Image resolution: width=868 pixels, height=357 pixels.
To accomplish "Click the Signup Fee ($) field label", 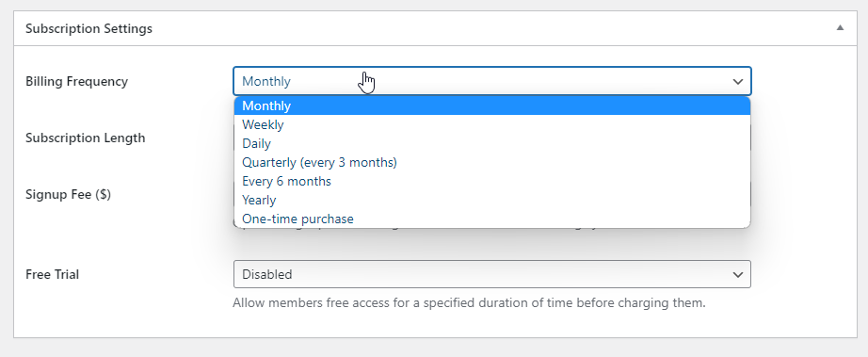I will [68, 194].
